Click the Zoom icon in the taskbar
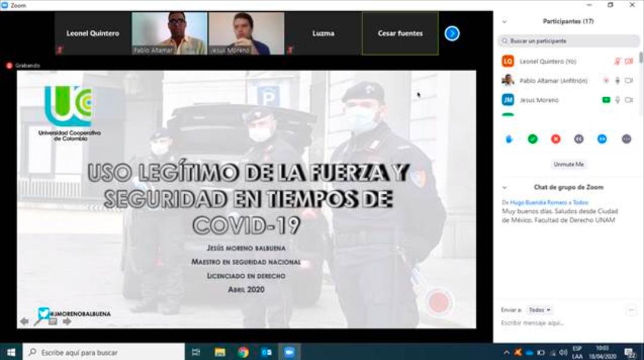644x360 pixels. (290, 352)
